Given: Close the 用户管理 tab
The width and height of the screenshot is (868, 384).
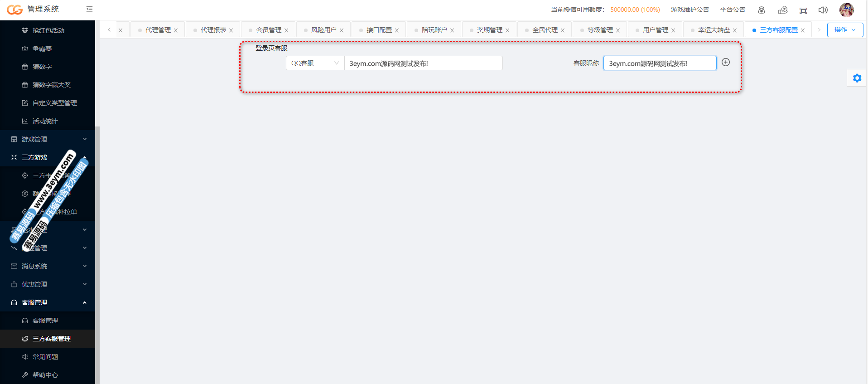Looking at the screenshot, I should [x=673, y=30].
